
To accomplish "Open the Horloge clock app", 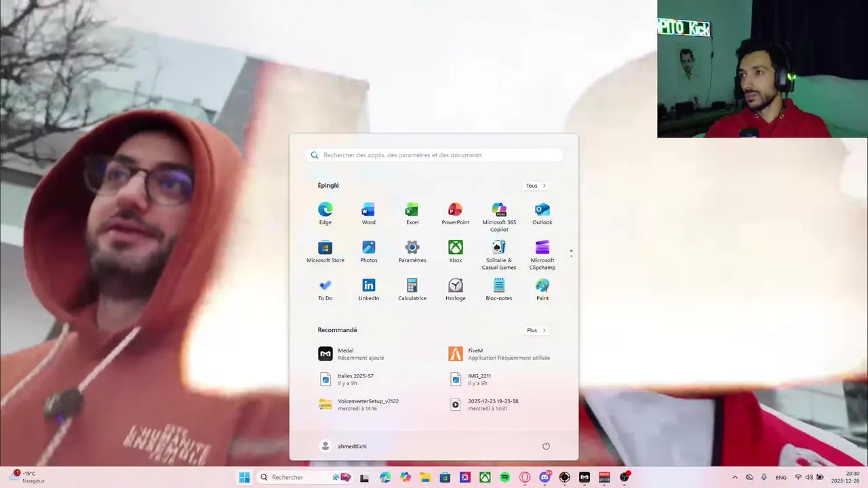I will tap(456, 289).
